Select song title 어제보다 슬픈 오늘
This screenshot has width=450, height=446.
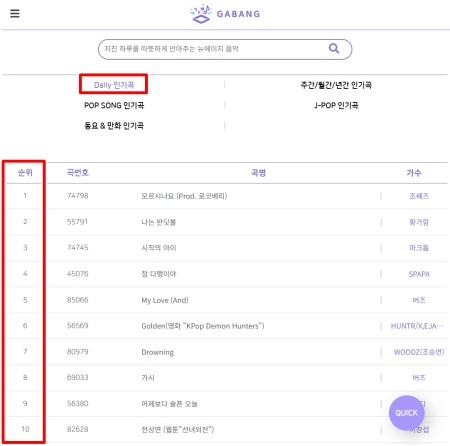click(x=169, y=404)
